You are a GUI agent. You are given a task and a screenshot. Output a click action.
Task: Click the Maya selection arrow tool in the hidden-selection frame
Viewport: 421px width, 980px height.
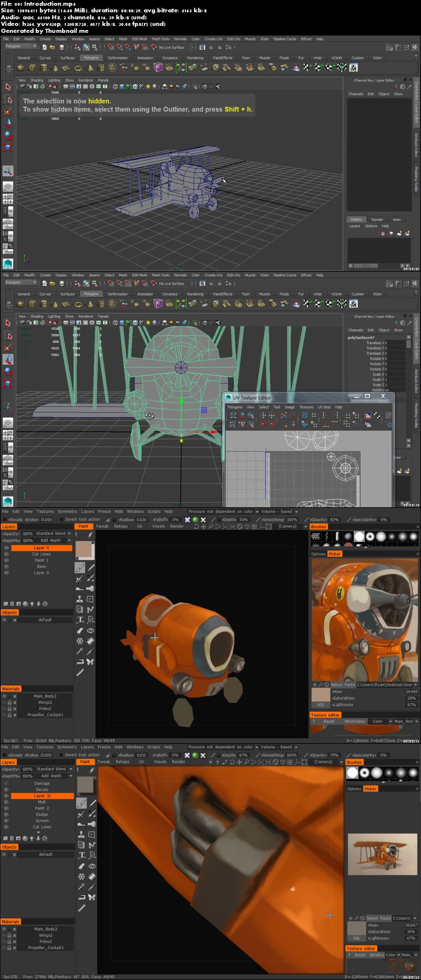pyautogui.click(x=8, y=87)
